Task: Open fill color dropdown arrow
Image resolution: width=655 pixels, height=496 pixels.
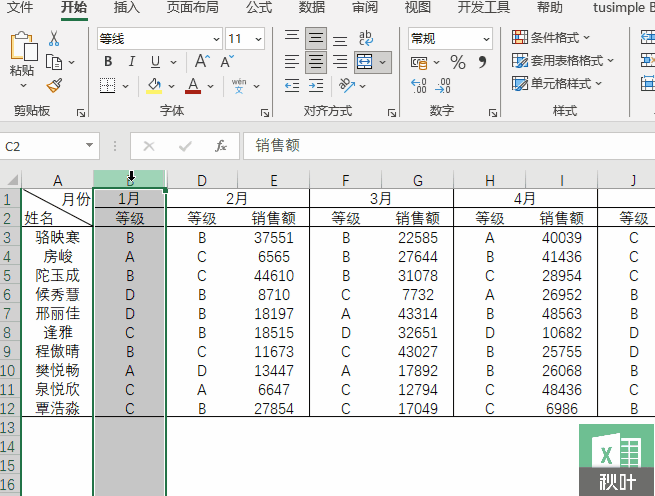Action: tap(171, 86)
